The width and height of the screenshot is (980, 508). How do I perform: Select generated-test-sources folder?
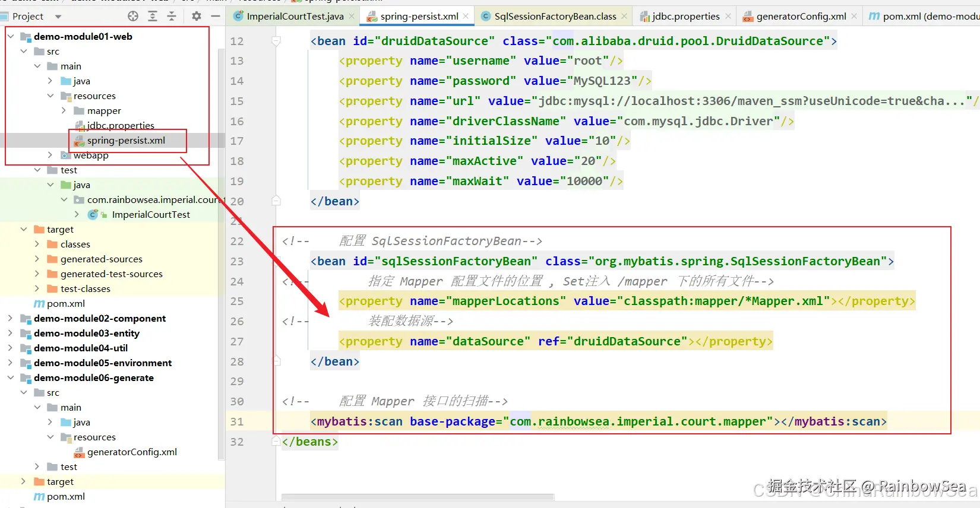[x=112, y=274]
